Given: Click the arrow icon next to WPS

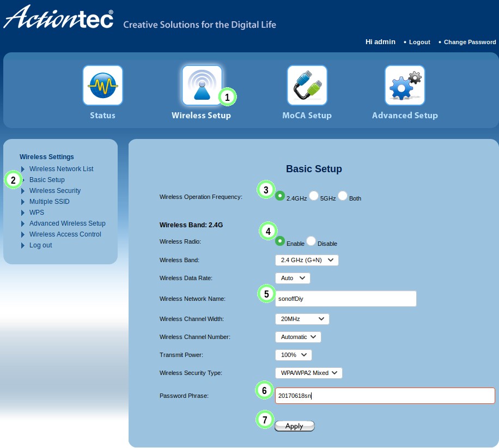Looking at the screenshot, I should [x=23, y=213].
